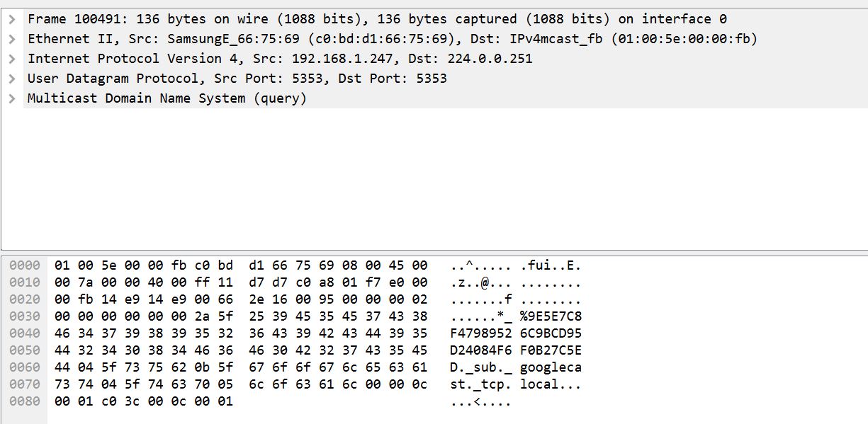
Task: Click ASCII text 'st._tcp.' in hex pane
Action: coord(481,384)
